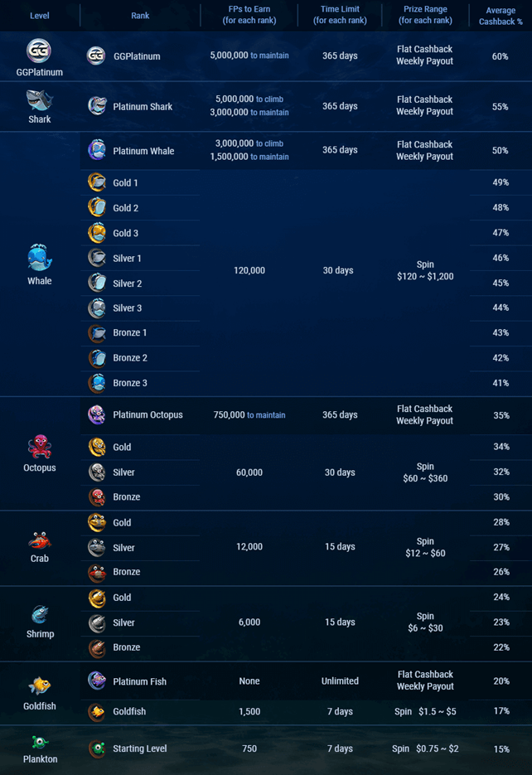
Task: Select the Whale level icon
Action: [40, 258]
